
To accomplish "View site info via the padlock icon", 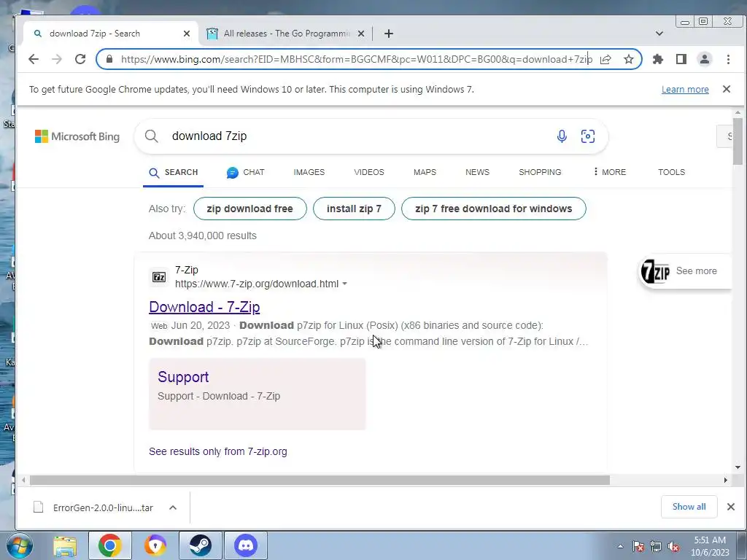I will pos(109,59).
